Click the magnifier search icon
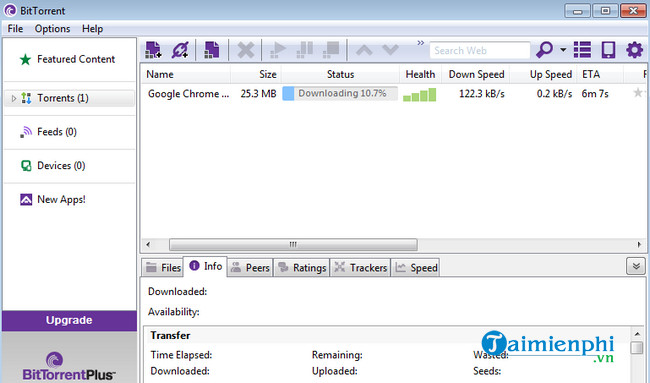This screenshot has height=383, width=650. tap(544, 50)
